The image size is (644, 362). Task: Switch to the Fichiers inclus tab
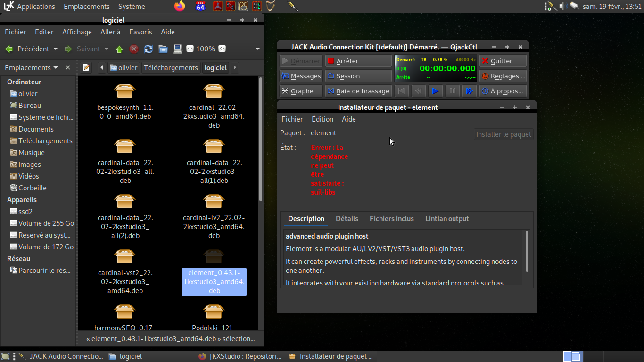[x=392, y=219]
